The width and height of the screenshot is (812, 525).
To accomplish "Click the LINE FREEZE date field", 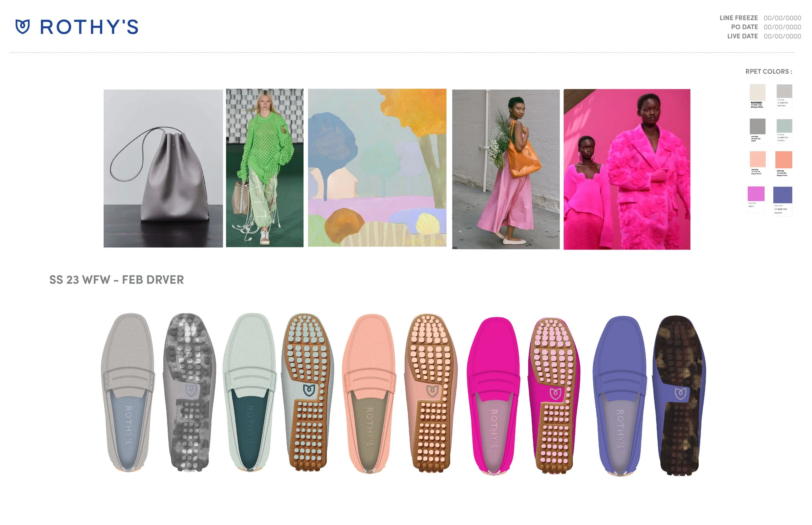I will [x=782, y=18].
